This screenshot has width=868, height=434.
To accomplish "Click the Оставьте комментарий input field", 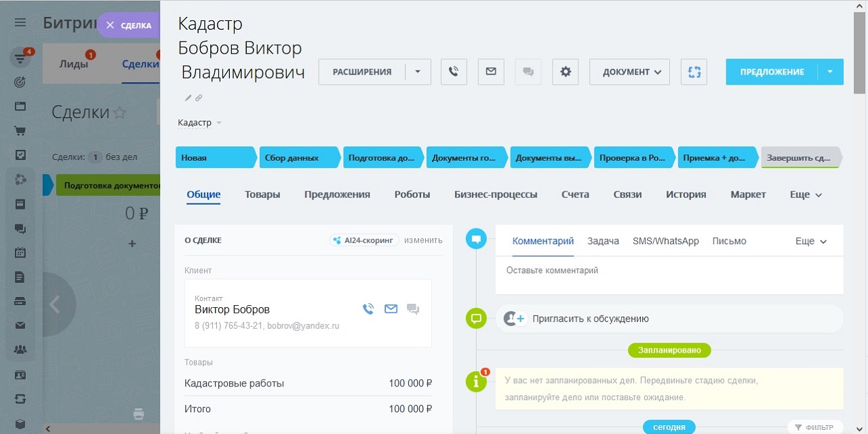I will (x=668, y=271).
